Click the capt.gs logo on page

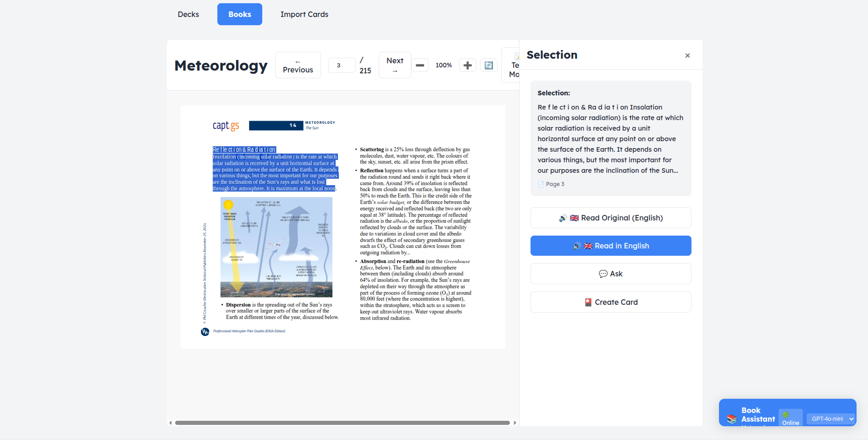point(226,126)
